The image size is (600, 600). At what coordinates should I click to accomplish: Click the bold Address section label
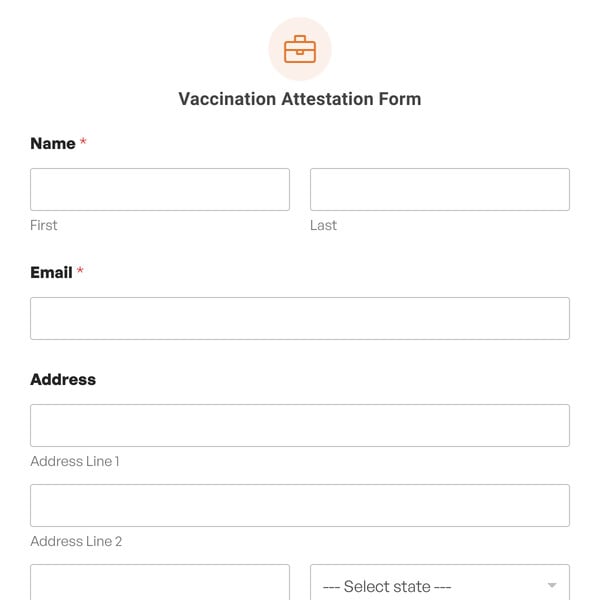click(63, 380)
